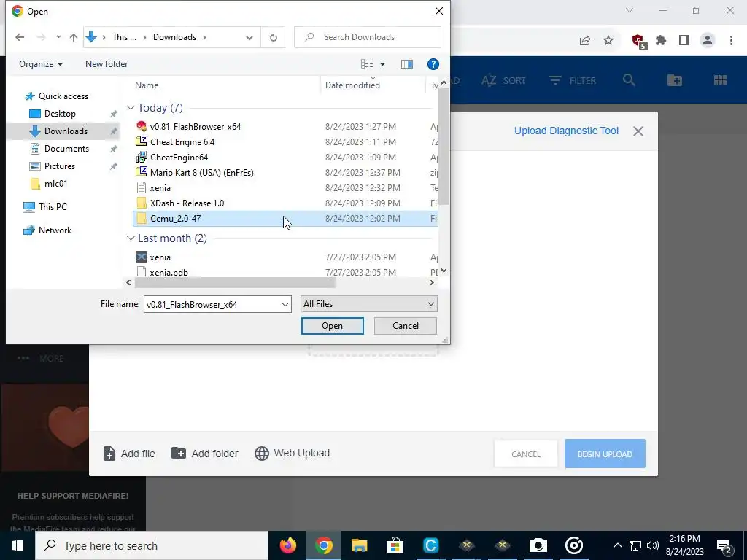
Task: Click Add folder in upload panel
Action: pyautogui.click(x=205, y=454)
